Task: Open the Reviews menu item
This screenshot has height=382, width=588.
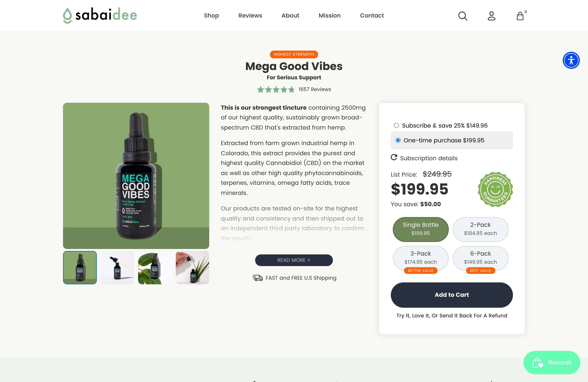Action: (250, 16)
